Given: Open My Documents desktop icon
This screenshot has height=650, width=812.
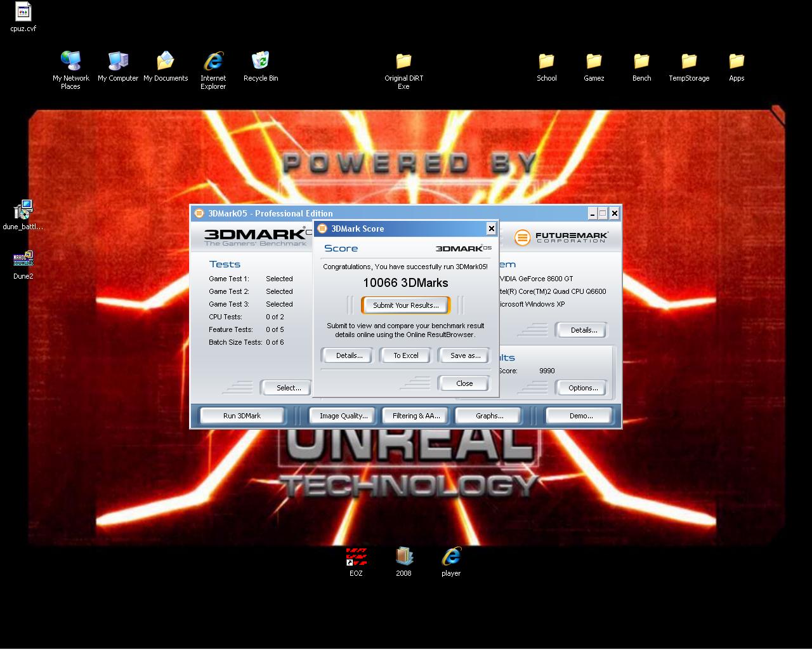Looking at the screenshot, I should click(x=166, y=61).
